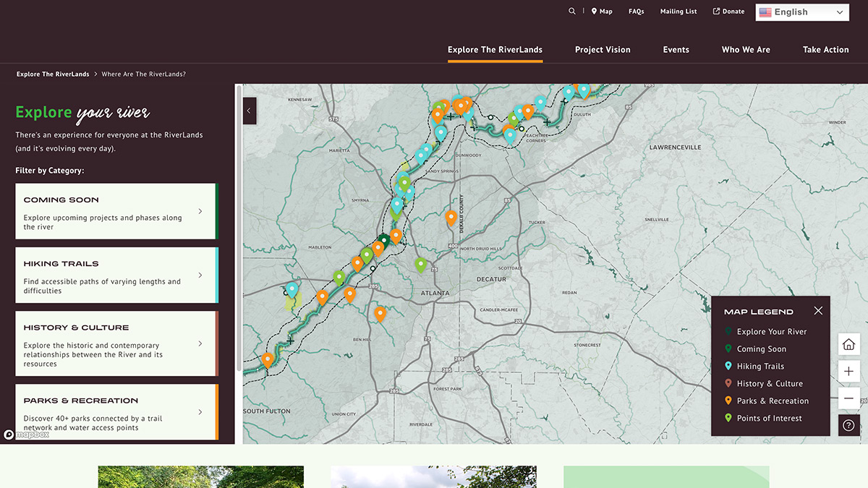
Task: Click the Map pin link in header
Action: tap(602, 12)
